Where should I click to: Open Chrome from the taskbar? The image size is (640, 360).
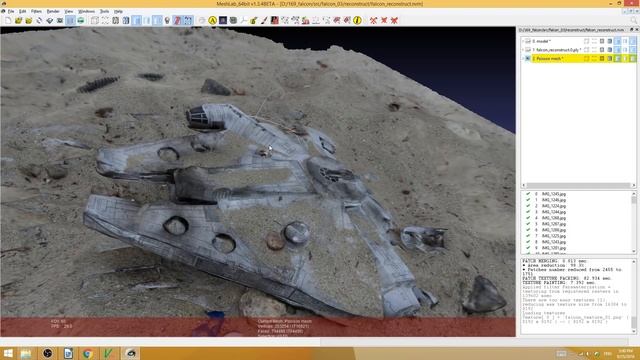click(87, 353)
